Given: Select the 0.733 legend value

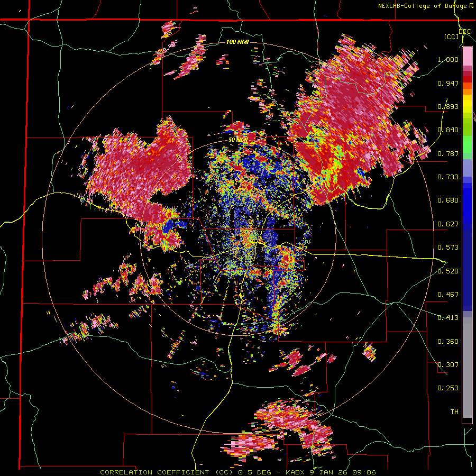Looking at the screenshot, I should (448, 177).
